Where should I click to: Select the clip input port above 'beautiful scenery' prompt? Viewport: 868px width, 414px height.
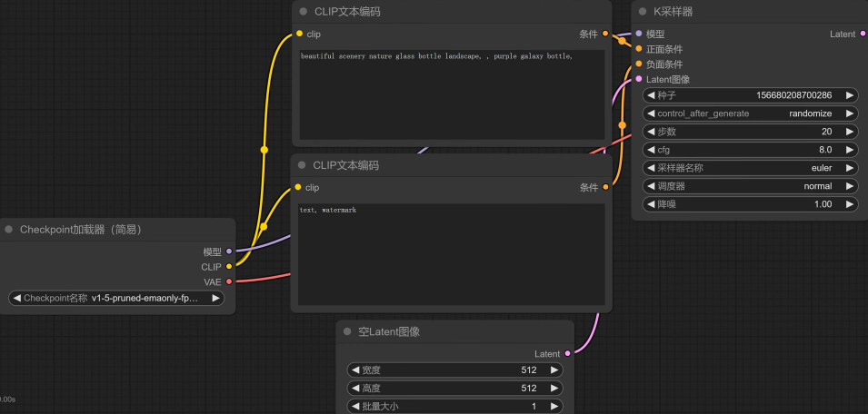click(x=299, y=34)
